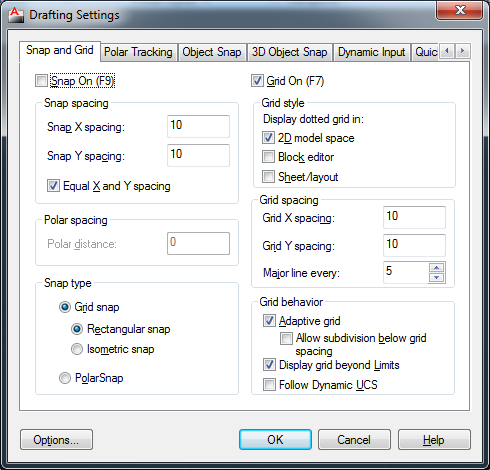Select the PolarSnap radio button

(65, 378)
